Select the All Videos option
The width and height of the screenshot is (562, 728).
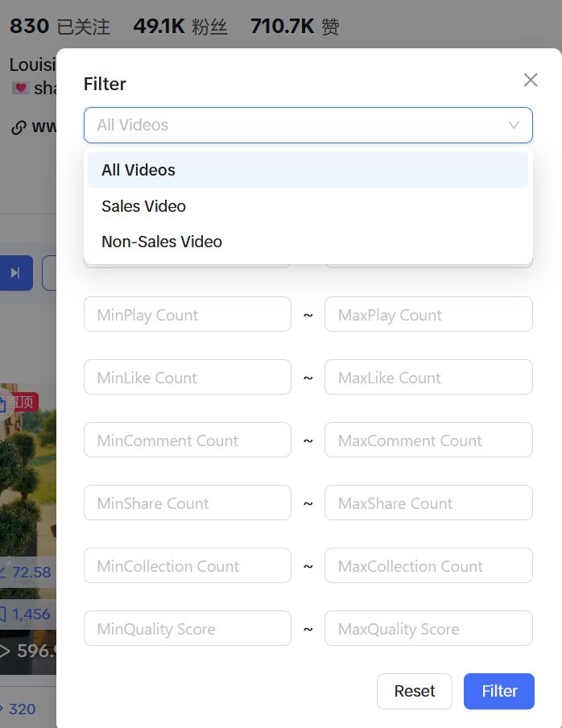[308, 170]
